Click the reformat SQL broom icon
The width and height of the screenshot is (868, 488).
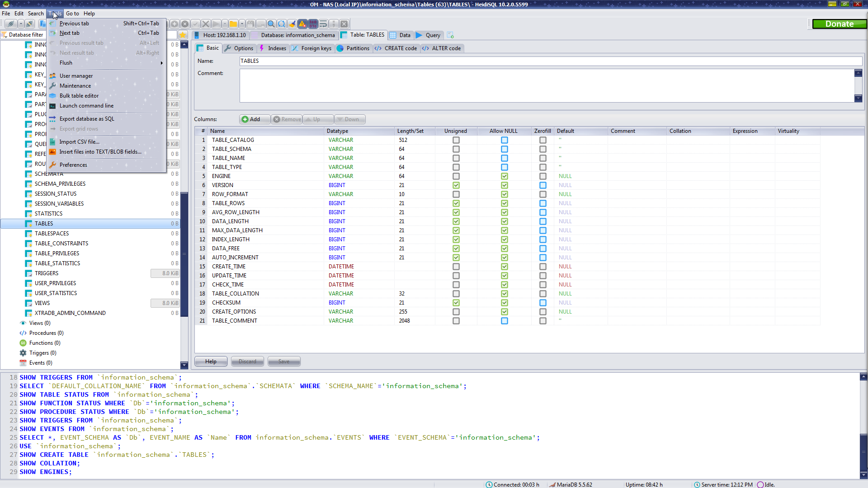[292, 24]
